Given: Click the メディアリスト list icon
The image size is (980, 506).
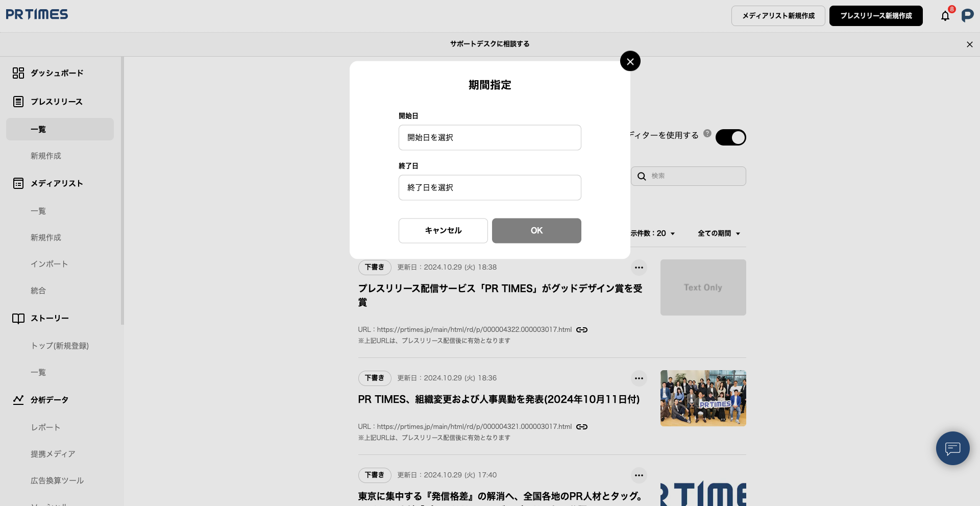Looking at the screenshot, I should point(18,183).
